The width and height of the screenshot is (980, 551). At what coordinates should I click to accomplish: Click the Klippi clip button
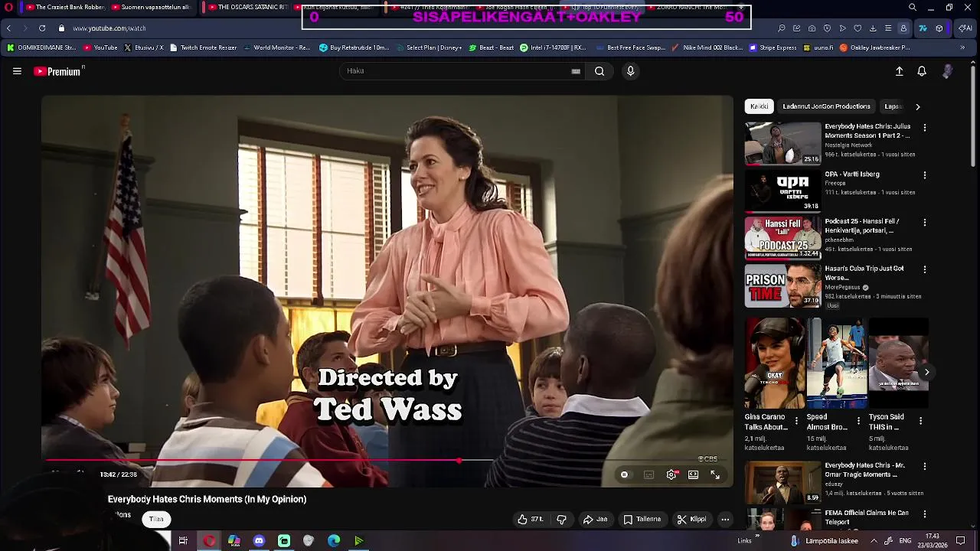coord(691,519)
